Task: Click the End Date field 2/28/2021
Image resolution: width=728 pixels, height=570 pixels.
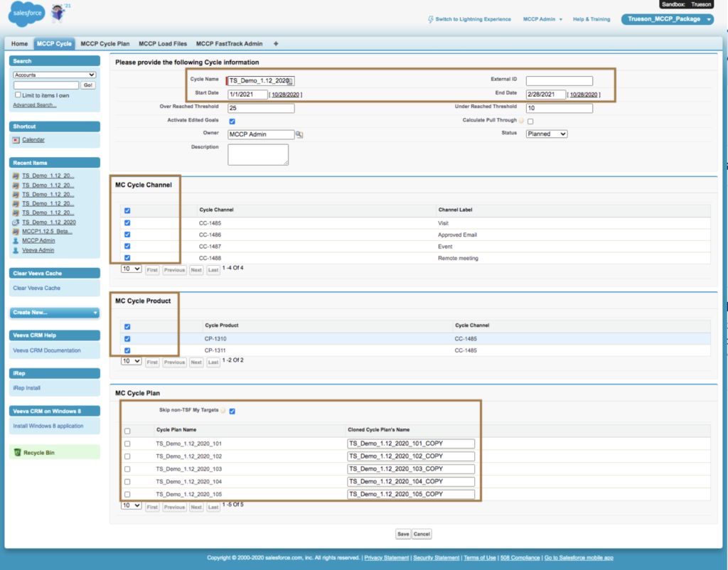Action: tap(545, 95)
